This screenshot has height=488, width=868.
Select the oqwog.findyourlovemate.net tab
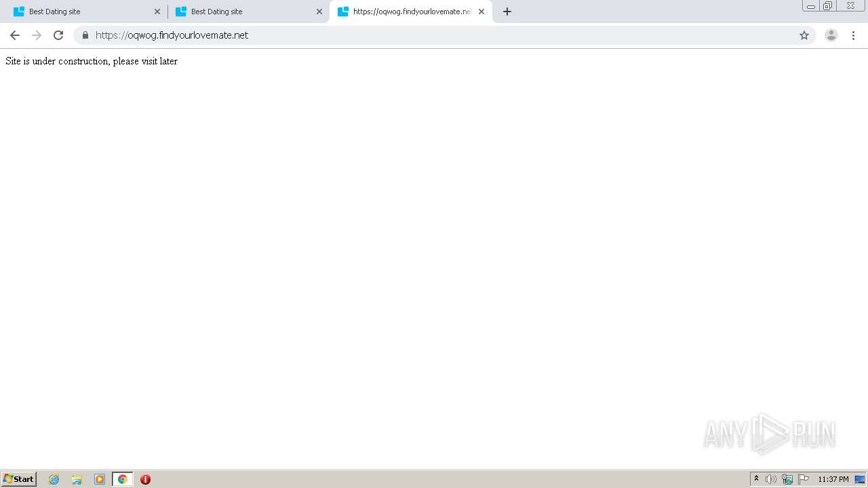tap(411, 12)
